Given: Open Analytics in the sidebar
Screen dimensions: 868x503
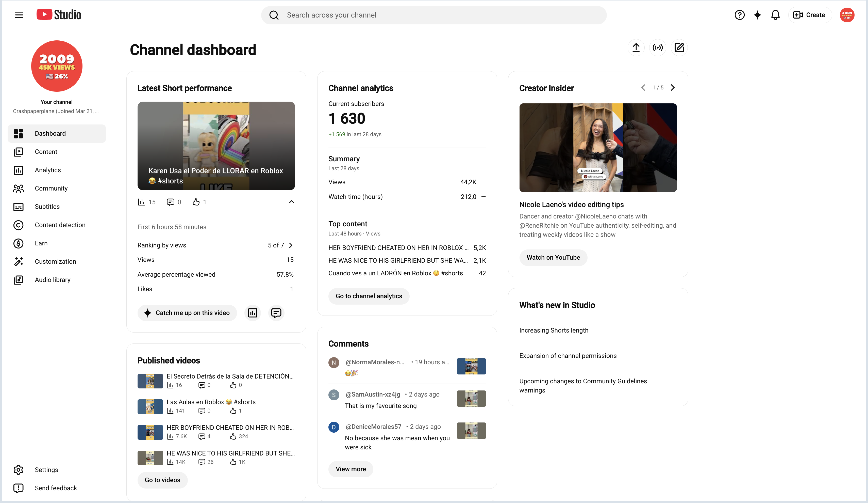Looking at the screenshot, I should pos(57,170).
